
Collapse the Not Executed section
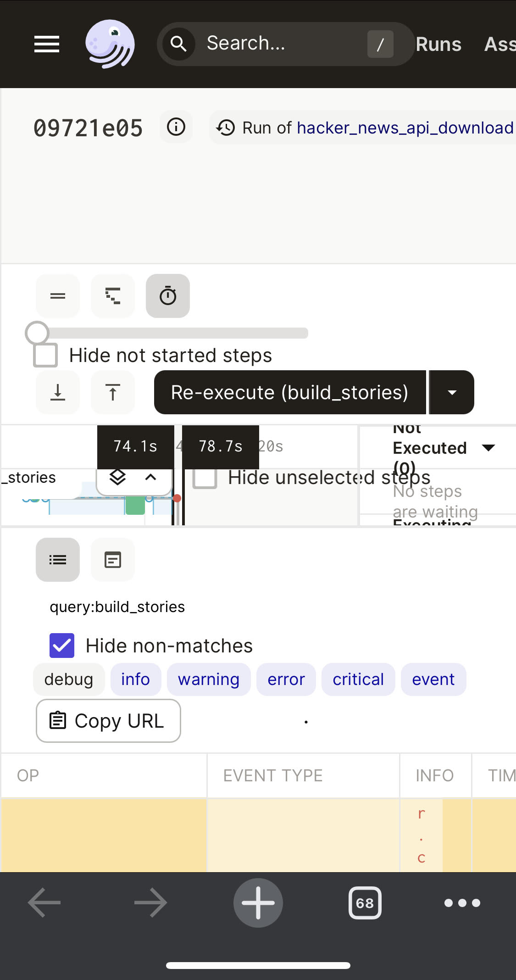(488, 448)
